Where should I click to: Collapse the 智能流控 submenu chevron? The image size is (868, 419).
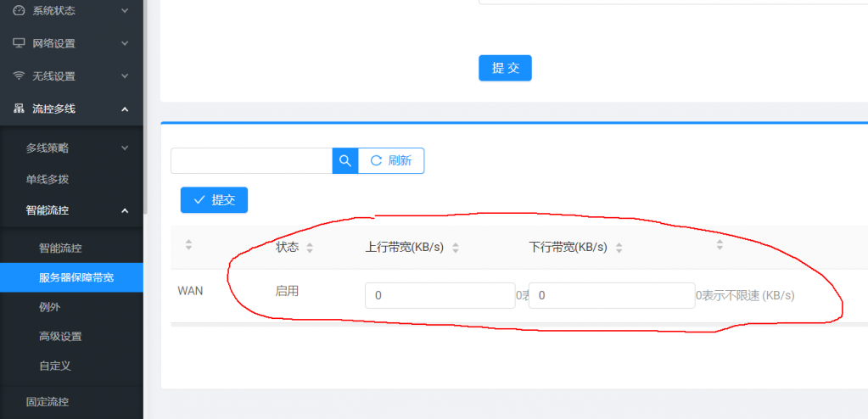pyautogui.click(x=125, y=210)
